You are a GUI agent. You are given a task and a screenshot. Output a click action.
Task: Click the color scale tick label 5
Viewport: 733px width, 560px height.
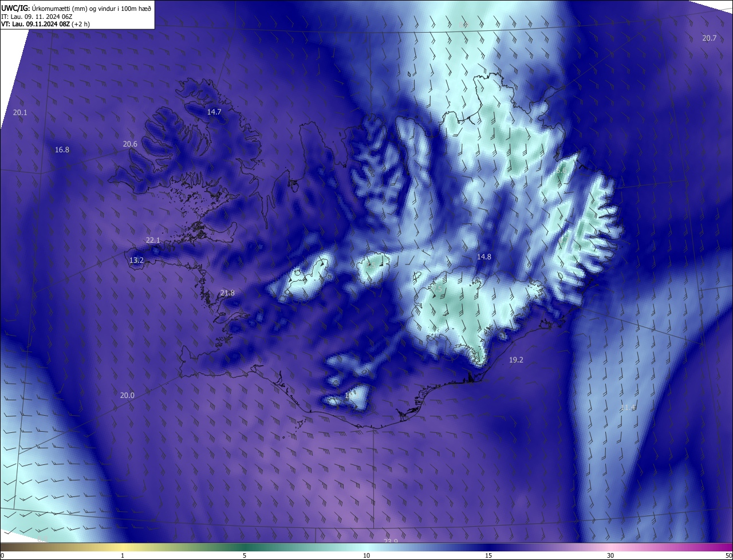point(245,556)
